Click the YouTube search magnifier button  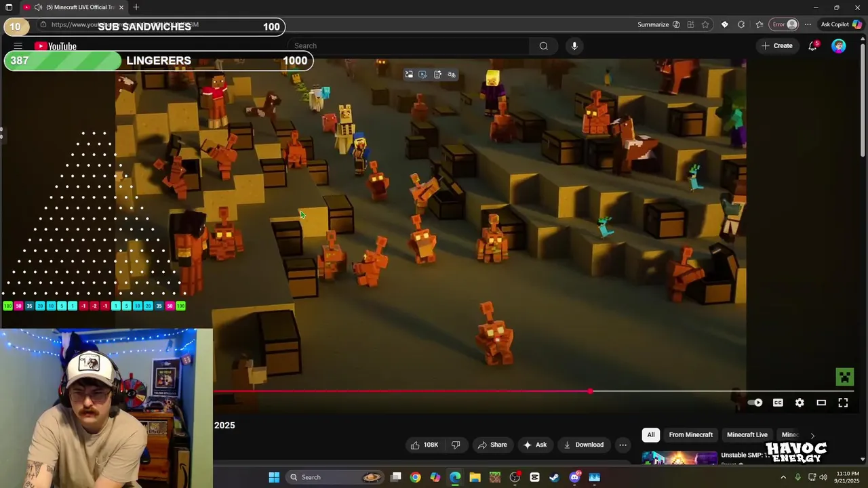point(543,46)
